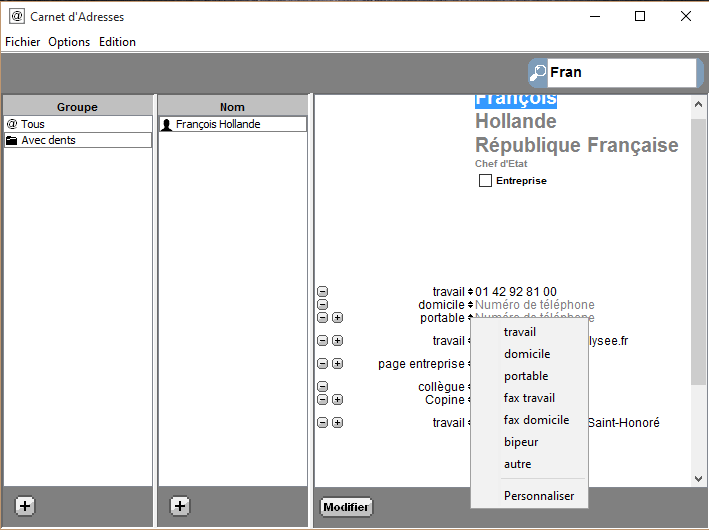This screenshot has height=530, width=709.
Task: Remove the travail Saint-Honoré address row
Action: pyautogui.click(x=322, y=423)
